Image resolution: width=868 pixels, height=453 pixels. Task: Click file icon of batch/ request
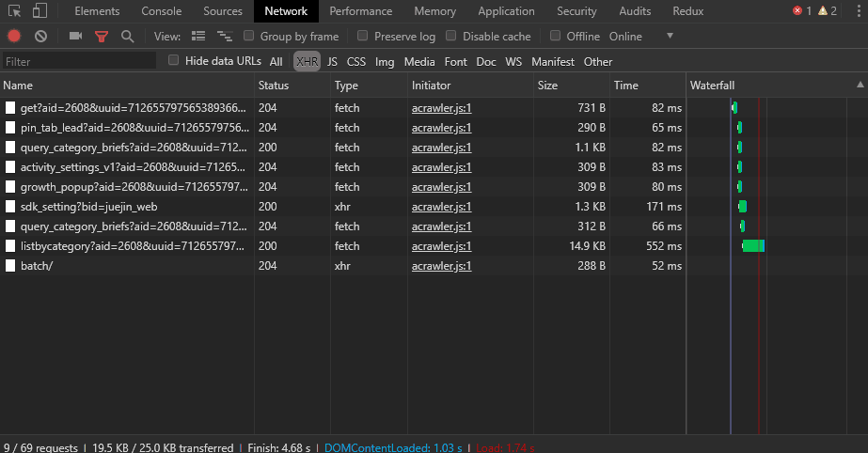tap(10, 266)
